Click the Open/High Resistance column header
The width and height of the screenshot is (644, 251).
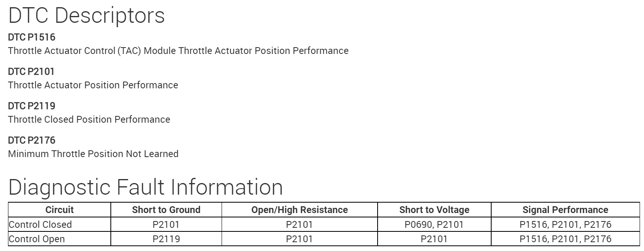point(300,210)
